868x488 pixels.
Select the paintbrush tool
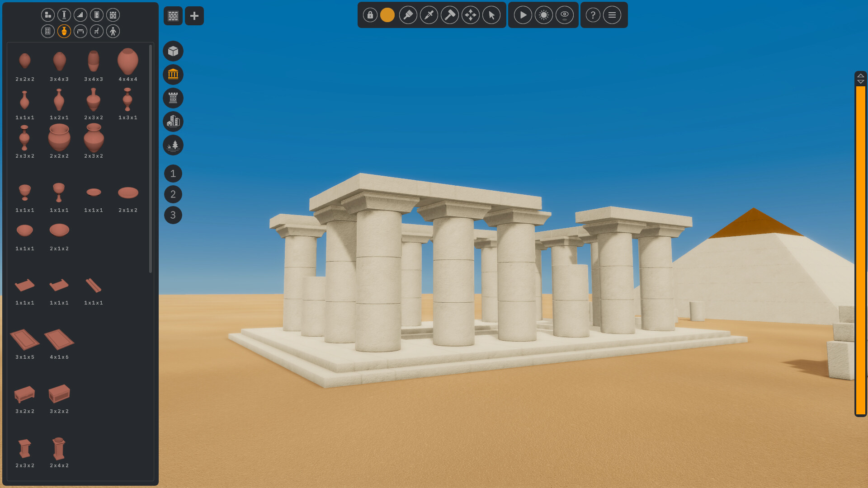tap(408, 15)
